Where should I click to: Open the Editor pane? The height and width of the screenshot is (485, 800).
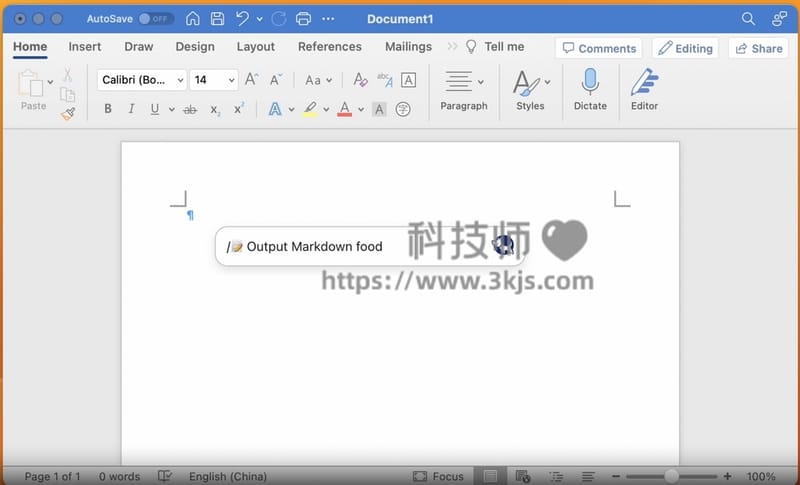tap(644, 90)
